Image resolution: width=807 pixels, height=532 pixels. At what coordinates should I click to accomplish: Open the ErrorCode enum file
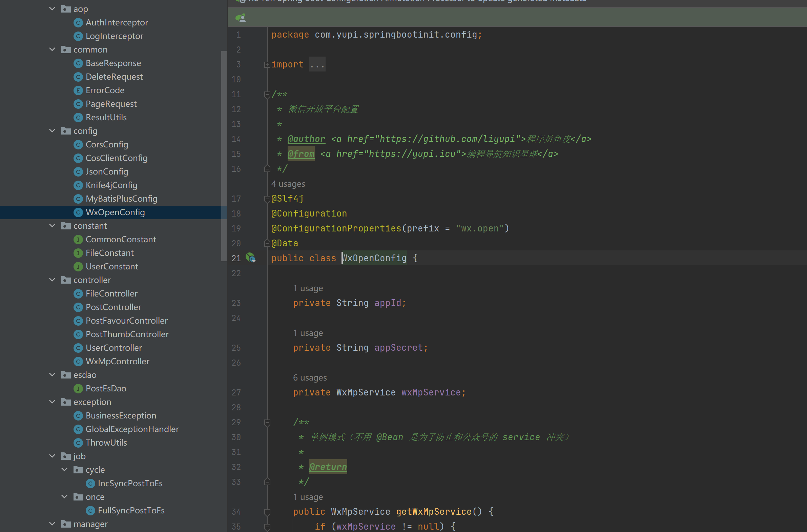coord(105,90)
